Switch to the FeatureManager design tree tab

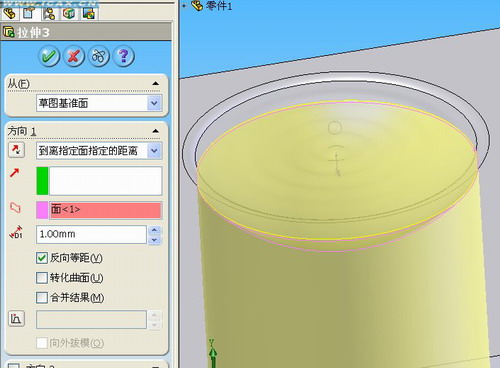click(9, 13)
